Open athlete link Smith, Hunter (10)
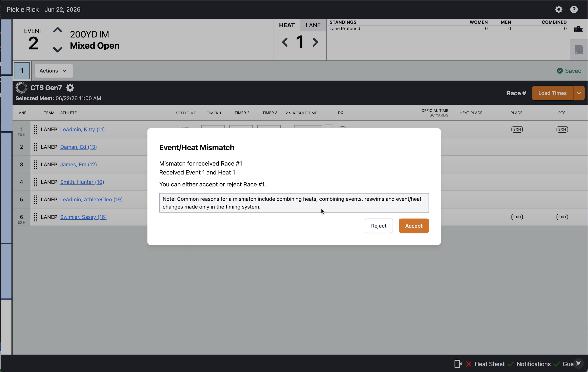This screenshot has height=372, width=588. (82, 182)
